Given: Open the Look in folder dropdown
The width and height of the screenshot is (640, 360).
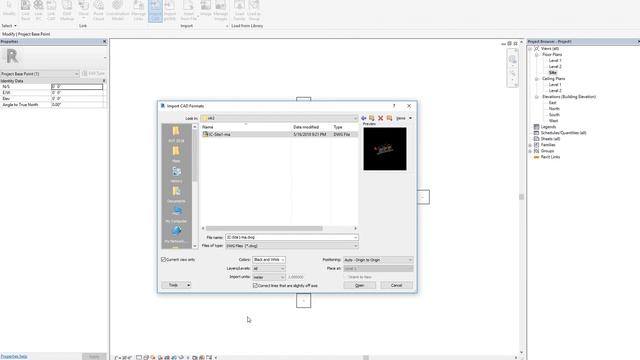Looking at the screenshot, I should point(279,118).
